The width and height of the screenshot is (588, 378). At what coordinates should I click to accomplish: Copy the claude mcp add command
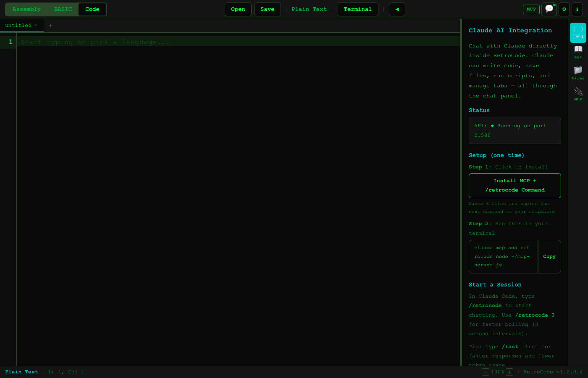549,256
